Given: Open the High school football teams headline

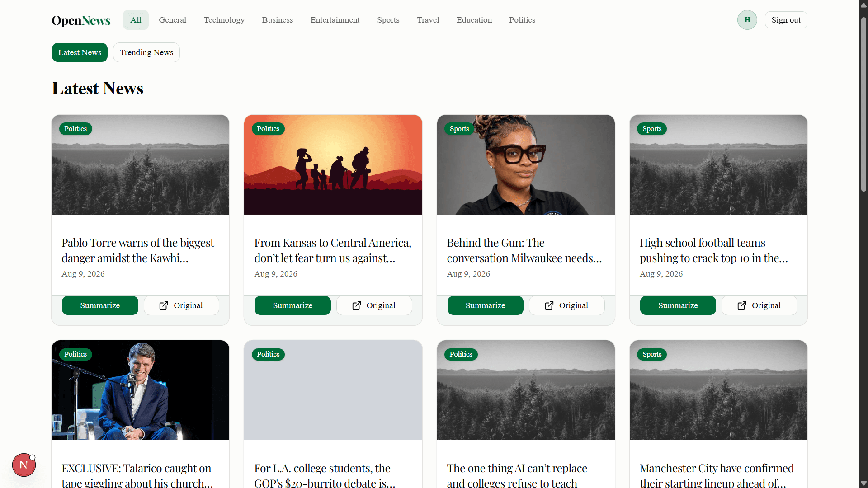Looking at the screenshot, I should coord(714,250).
